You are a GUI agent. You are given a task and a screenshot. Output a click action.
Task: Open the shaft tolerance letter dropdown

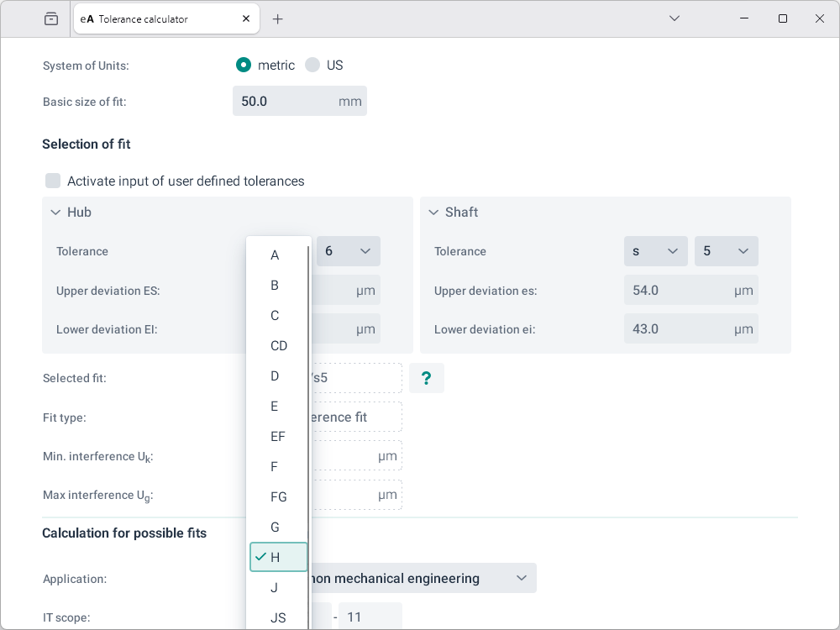[655, 251]
